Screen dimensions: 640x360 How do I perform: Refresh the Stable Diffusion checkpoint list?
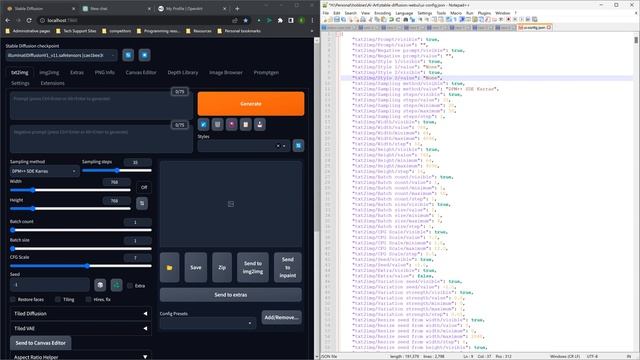(128, 55)
